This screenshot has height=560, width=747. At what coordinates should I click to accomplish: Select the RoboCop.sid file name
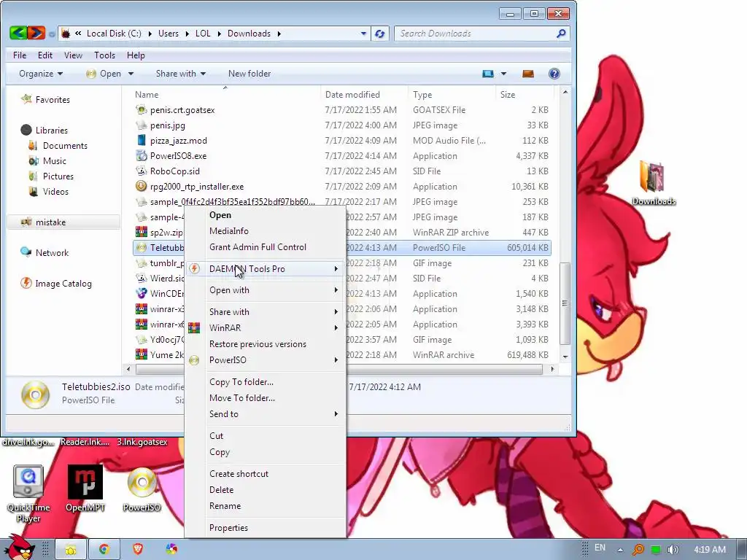coord(175,171)
